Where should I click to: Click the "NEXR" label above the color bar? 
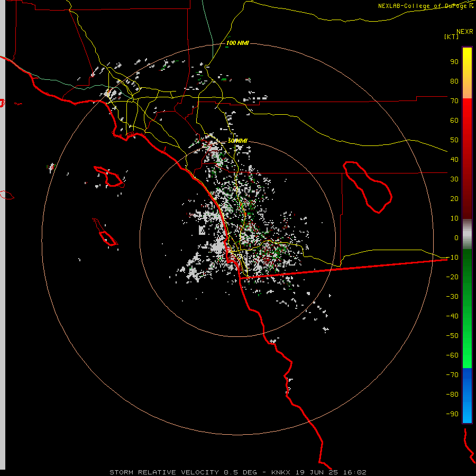point(465,32)
